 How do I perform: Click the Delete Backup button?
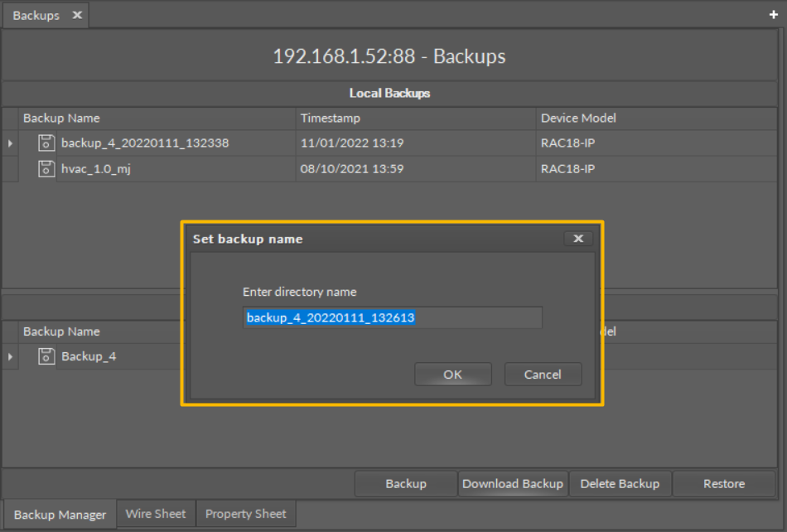point(620,483)
